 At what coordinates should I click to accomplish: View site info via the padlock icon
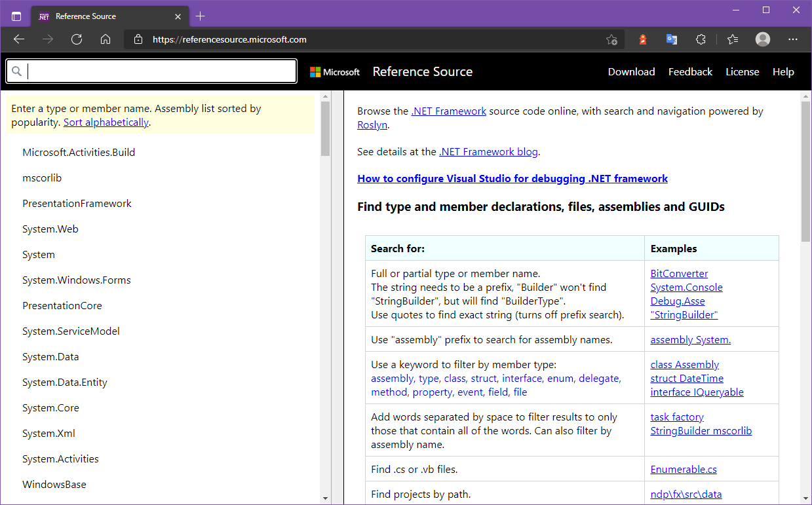pyautogui.click(x=138, y=39)
